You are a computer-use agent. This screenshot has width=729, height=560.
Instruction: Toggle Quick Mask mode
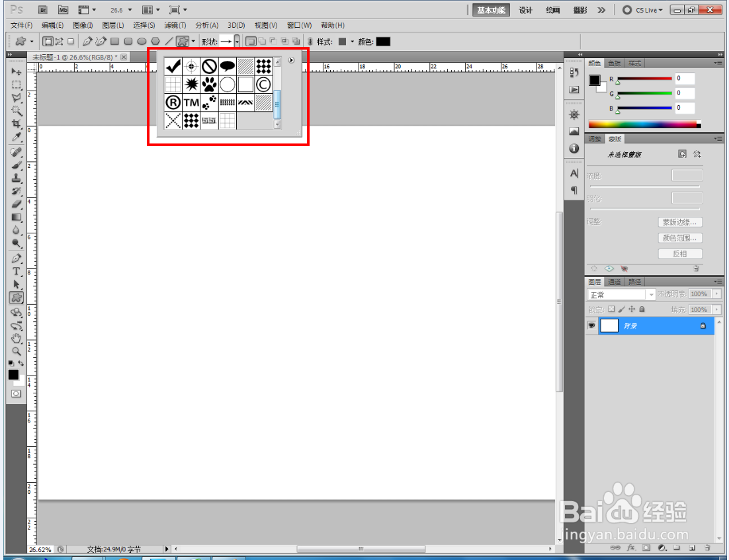coord(17,393)
